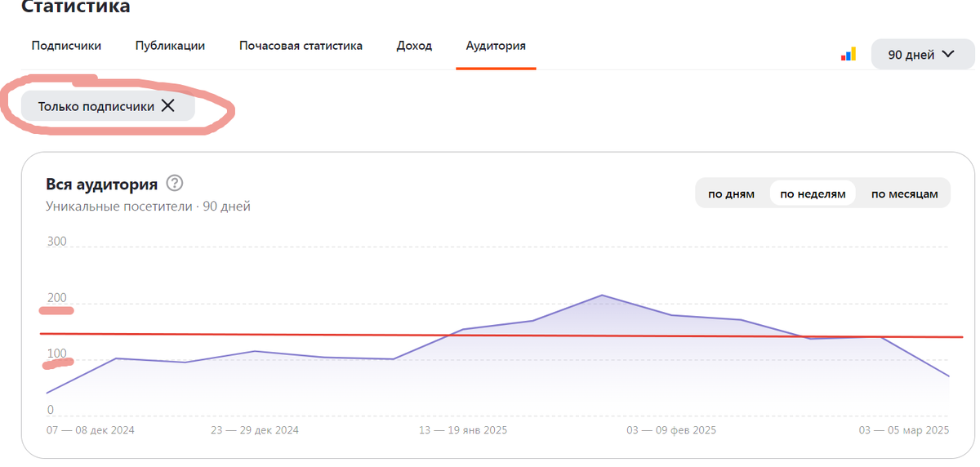Go to the Доход tab
Image resolution: width=980 pixels, height=467 pixels.
414,46
